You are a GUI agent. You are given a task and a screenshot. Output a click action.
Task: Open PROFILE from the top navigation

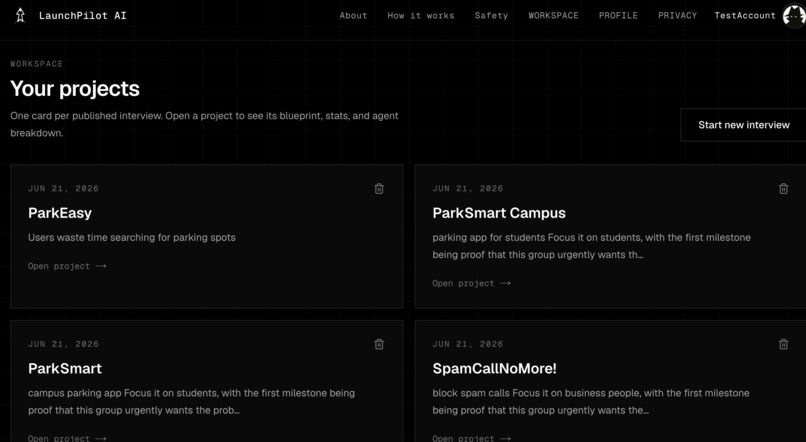tap(618, 15)
